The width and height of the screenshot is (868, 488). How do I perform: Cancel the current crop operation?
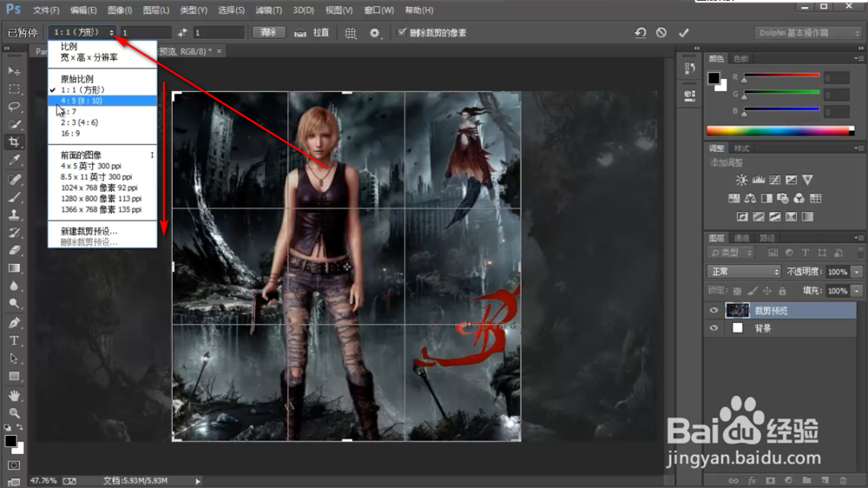(x=661, y=33)
